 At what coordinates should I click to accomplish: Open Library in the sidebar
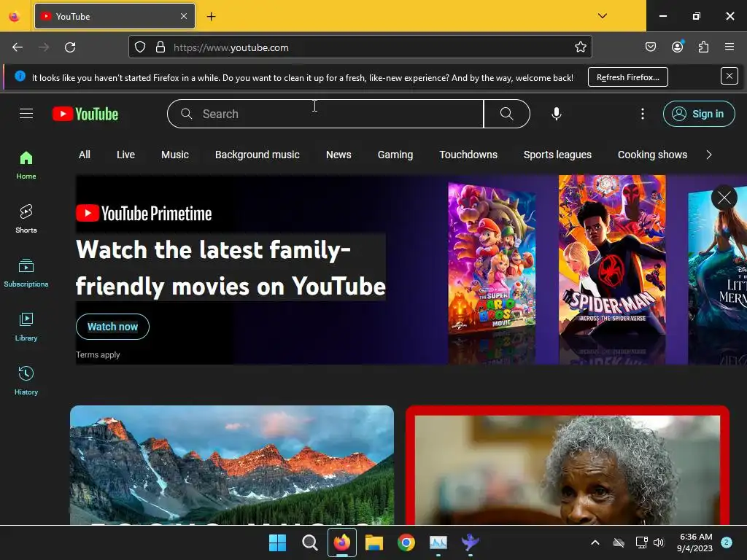26,327
